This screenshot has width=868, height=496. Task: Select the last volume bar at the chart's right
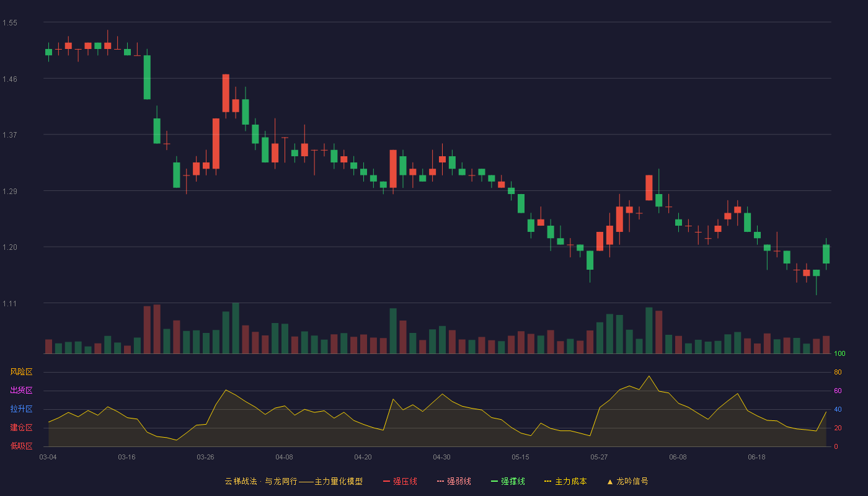(x=826, y=345)
